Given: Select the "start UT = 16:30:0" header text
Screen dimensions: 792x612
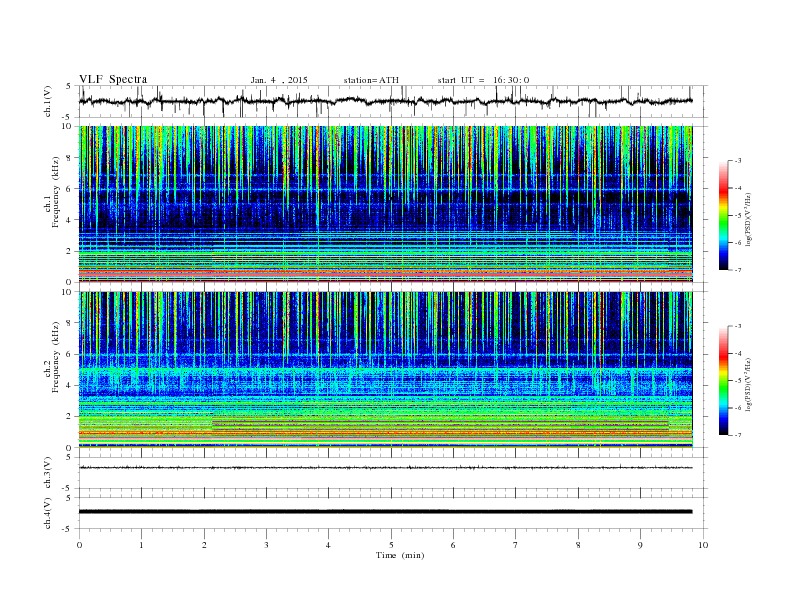Looking at the screenshot, I should click(483, 80).
